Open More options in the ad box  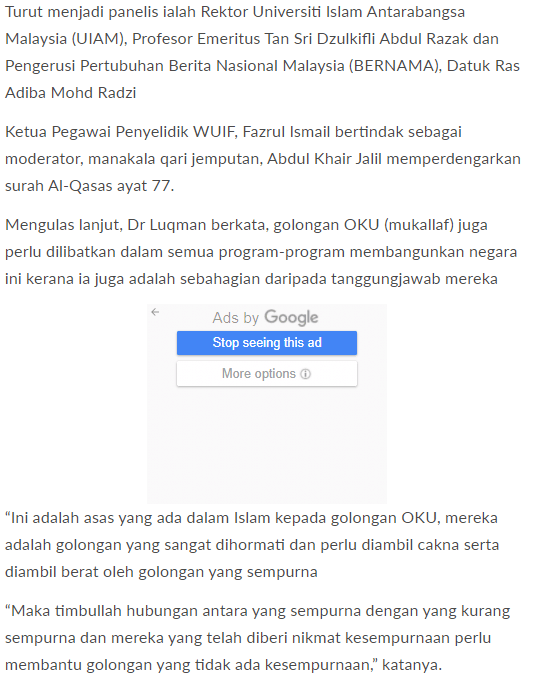point(267,374)
